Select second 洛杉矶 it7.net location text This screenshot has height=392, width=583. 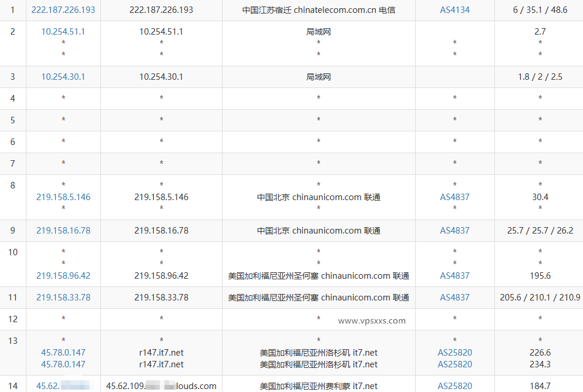[319, 364]
